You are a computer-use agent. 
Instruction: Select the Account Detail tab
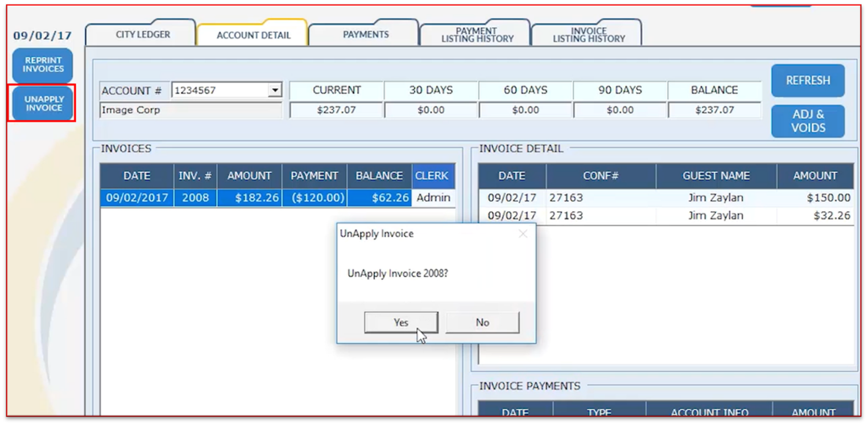pos(253,35)
